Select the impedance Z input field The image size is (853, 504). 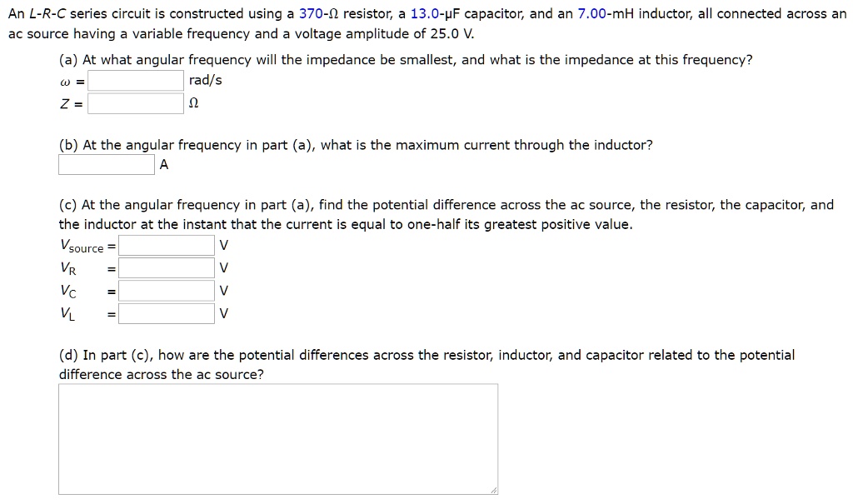[136, 103]
